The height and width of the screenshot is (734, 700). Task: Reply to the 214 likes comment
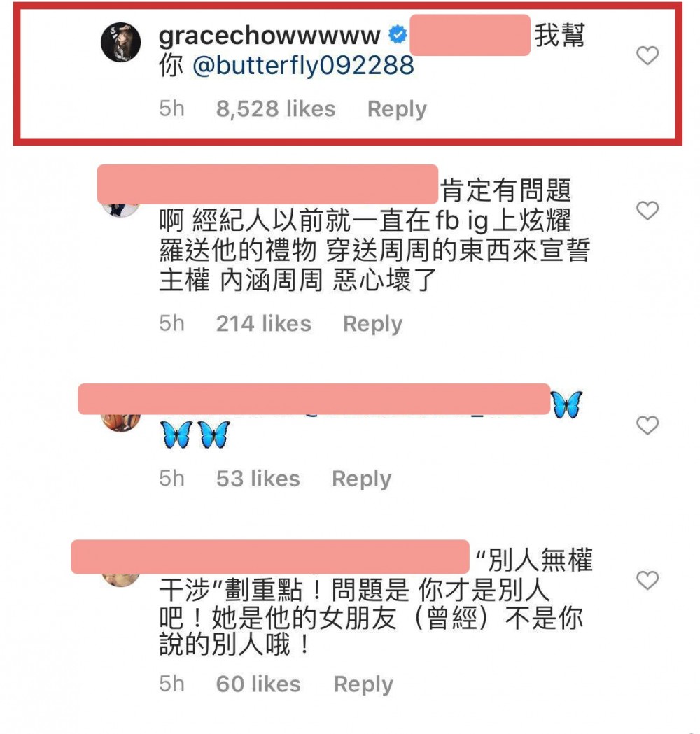coord(372,324)
